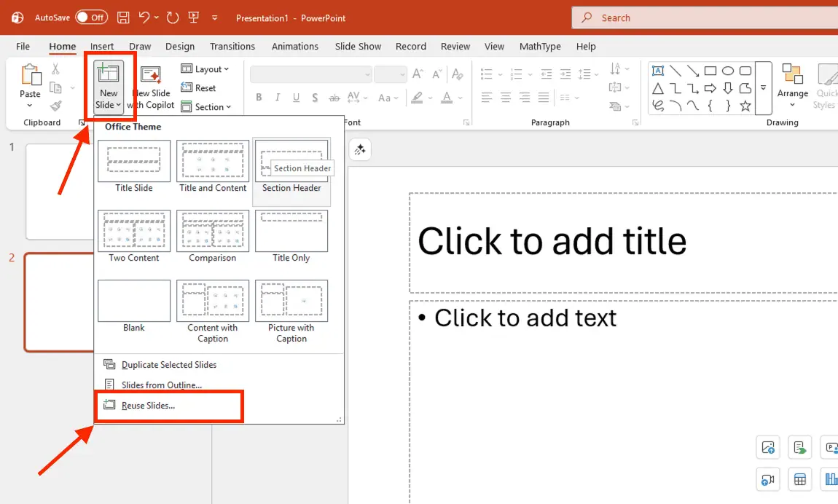Select the Oval shape
This screenshot has height=504, width=838.
tap(728, 71)
